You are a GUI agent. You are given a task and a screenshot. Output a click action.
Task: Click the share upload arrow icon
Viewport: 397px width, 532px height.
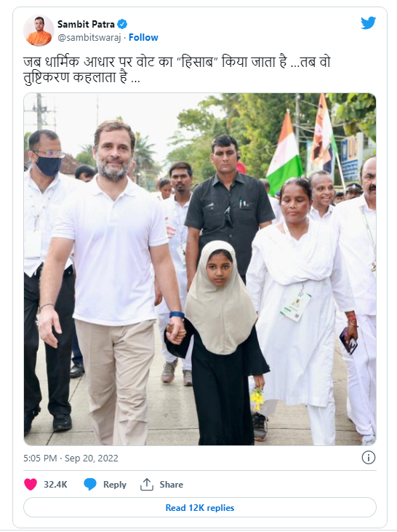tap(146, 484)
